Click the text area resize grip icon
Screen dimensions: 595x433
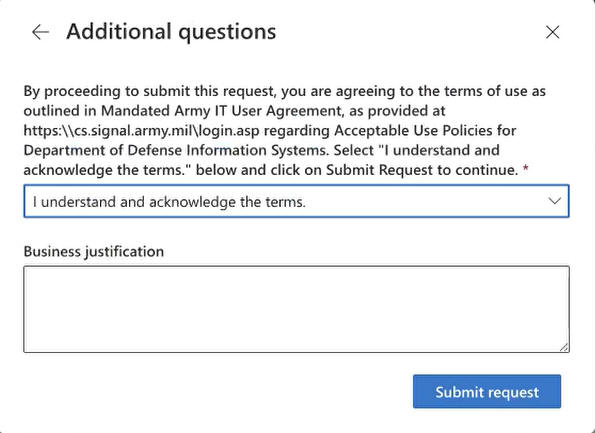564,347
